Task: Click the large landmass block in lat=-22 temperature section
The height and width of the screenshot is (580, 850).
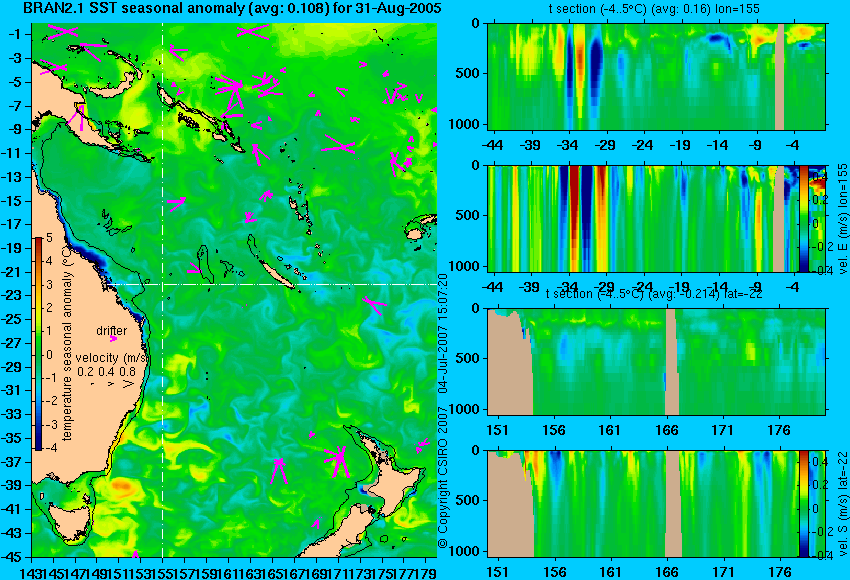Action: pos(510,362)
